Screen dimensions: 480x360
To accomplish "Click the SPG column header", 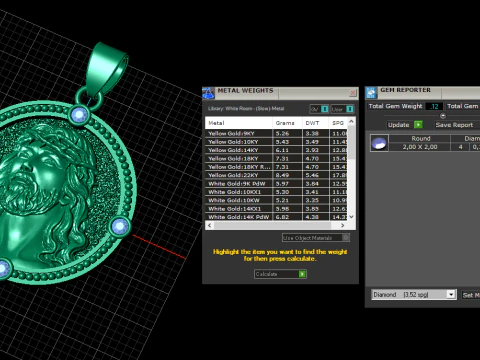I will click(x=338, y=123).
